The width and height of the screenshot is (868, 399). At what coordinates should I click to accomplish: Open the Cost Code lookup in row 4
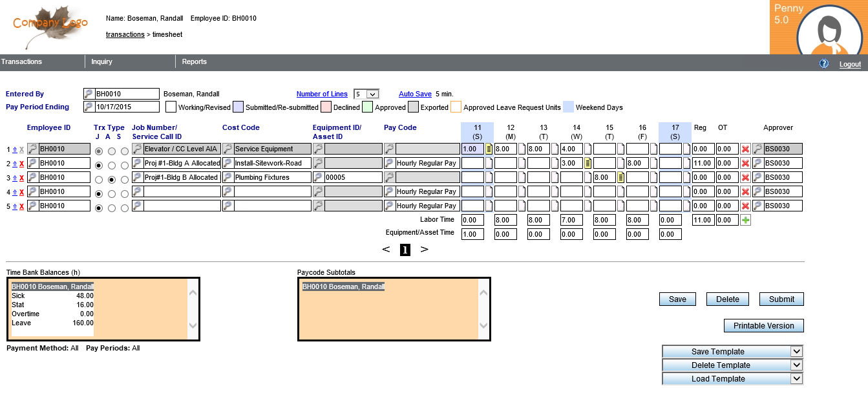pos(228,192)
